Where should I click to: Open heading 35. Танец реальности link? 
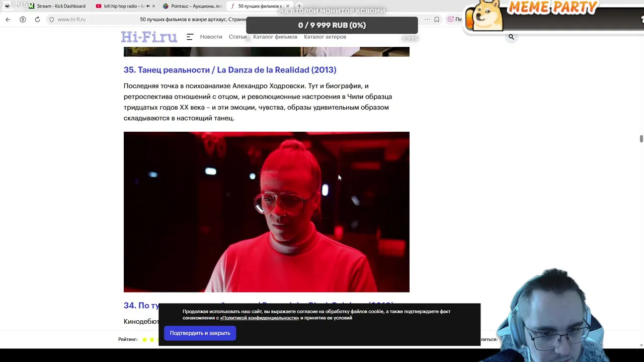(x=230, y=70)
